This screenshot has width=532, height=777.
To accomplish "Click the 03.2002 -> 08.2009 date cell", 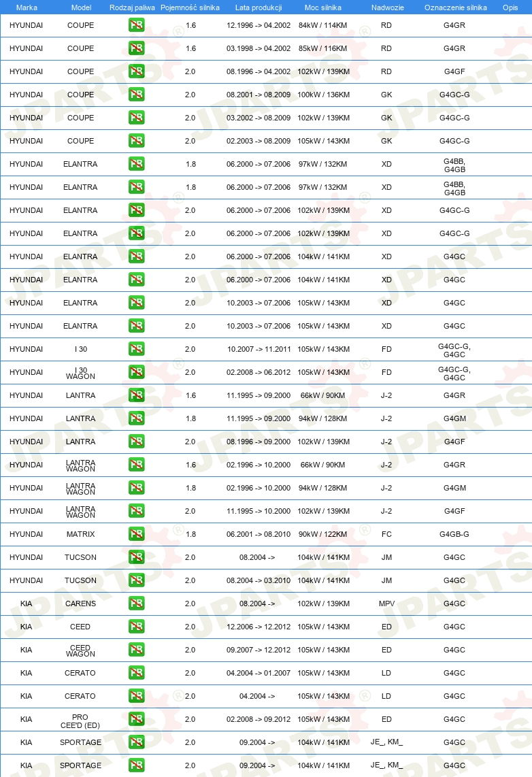I will 259,118.
